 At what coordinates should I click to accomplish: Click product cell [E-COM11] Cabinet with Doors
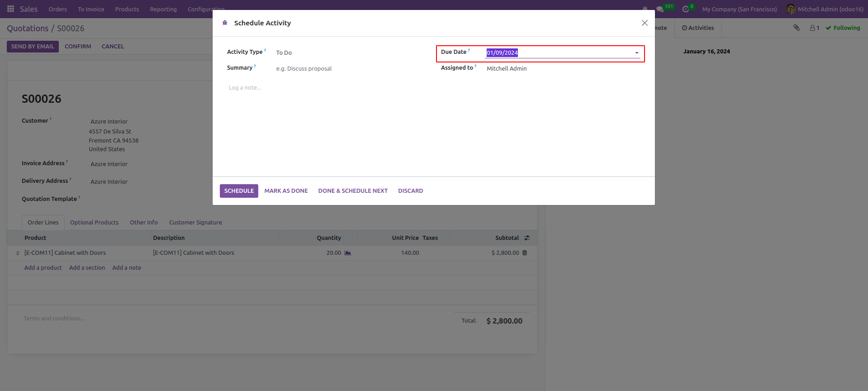(x=65, y=253)
